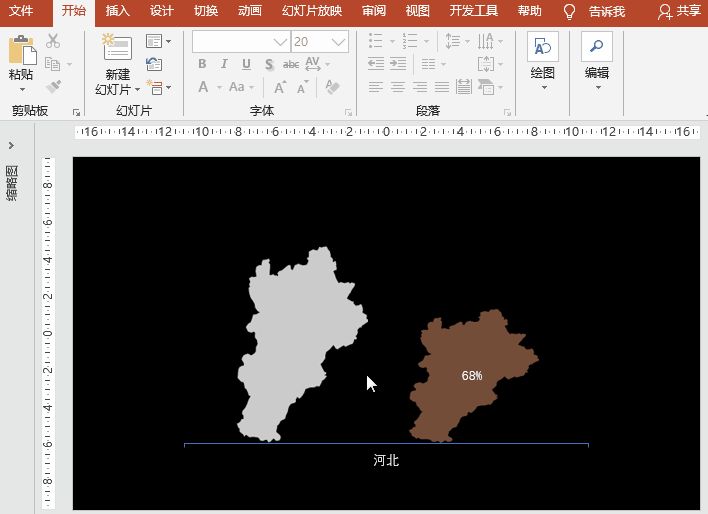Switch to the Insert (插入) tab
The height and width of the screenshot is (514, 708).
(x=118, y=12)
